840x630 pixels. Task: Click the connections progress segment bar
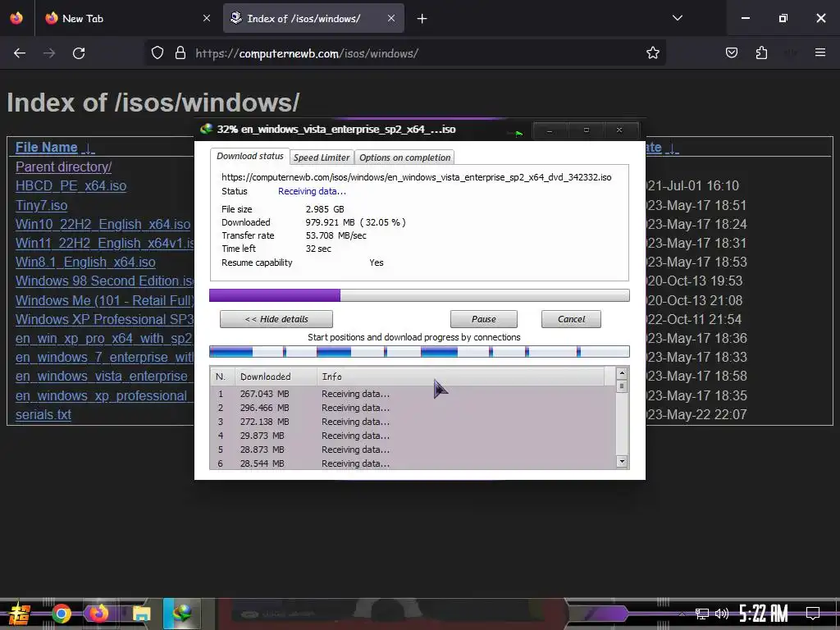click(419, 352)
